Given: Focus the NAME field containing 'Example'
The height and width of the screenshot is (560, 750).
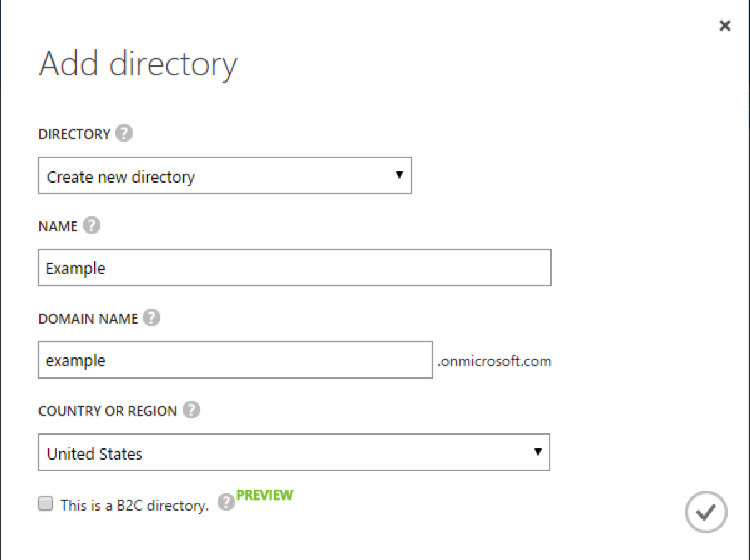Looking at the screenshot, I should click(295, 268).
